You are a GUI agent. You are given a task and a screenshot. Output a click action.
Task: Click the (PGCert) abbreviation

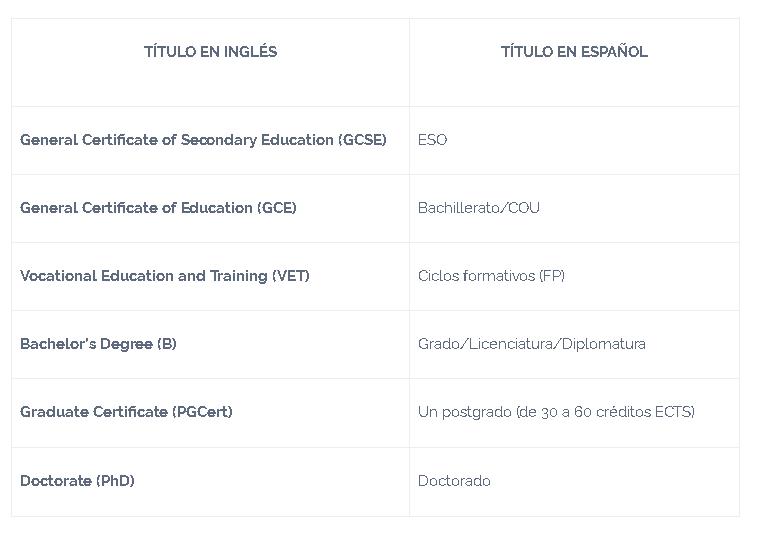(x=202, y=412)
